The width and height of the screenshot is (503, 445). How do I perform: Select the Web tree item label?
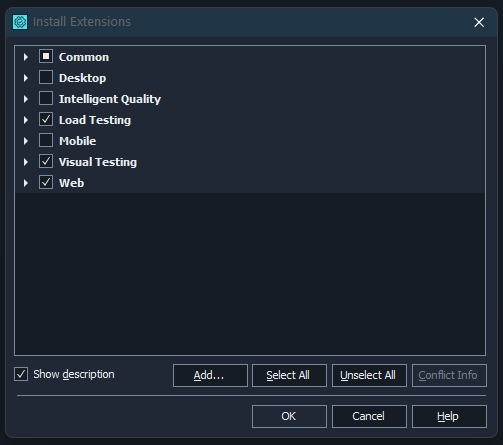pyautogui.click(x=71, y=183)
